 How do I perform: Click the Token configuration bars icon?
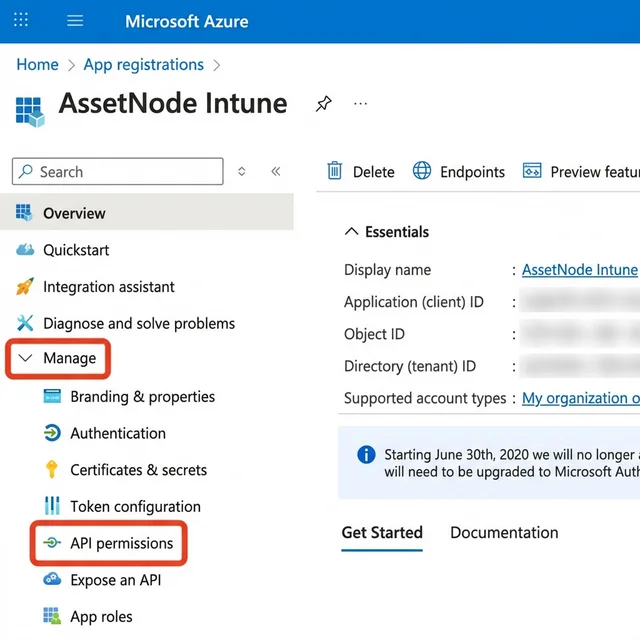52,506
